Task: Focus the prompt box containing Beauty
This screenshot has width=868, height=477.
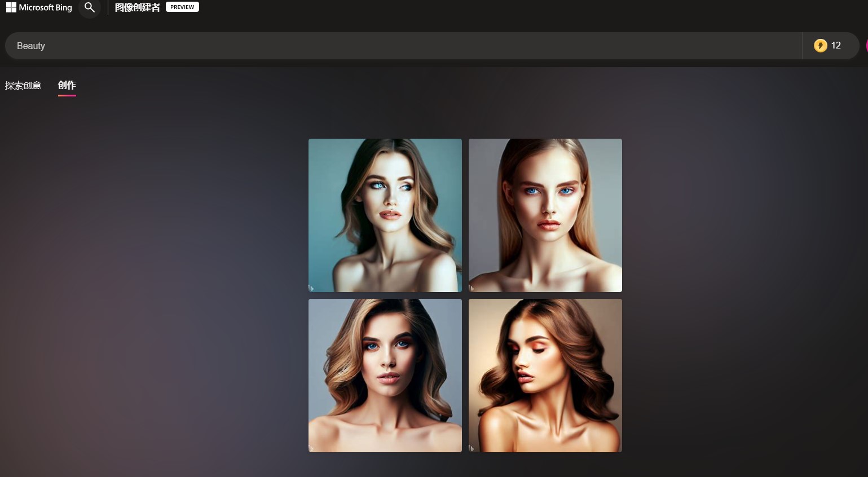Action: tap(395, 46)
